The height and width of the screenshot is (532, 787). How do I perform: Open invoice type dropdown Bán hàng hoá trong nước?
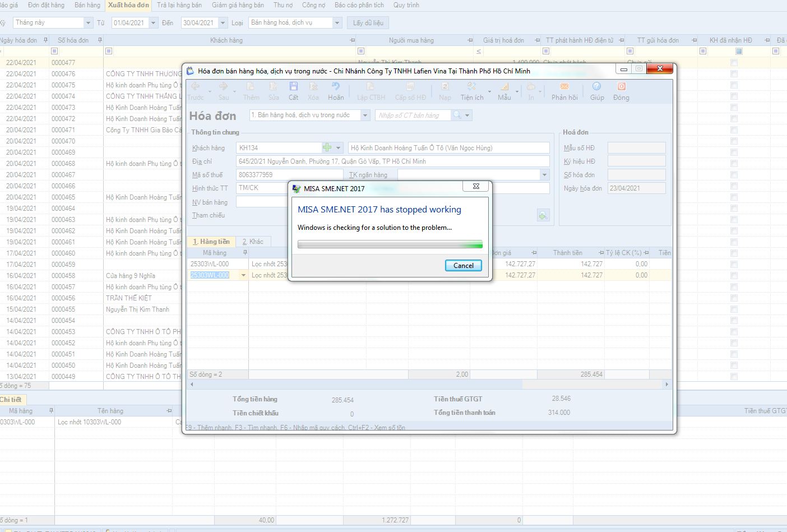tap(365, 115)
